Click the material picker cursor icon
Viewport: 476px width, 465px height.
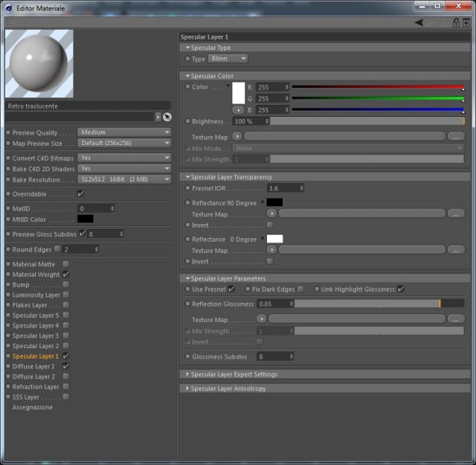coord(167,117)
